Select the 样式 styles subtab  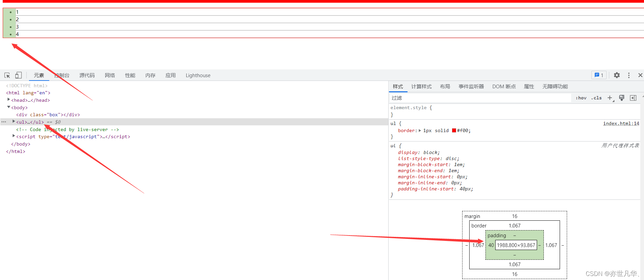pos(398,87)
